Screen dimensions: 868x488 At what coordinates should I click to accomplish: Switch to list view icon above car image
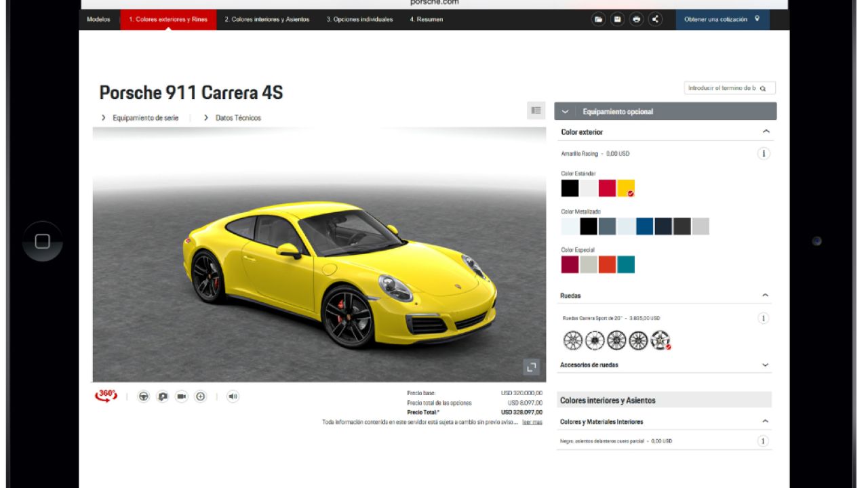pyautogui.click(x=536, y=110)
